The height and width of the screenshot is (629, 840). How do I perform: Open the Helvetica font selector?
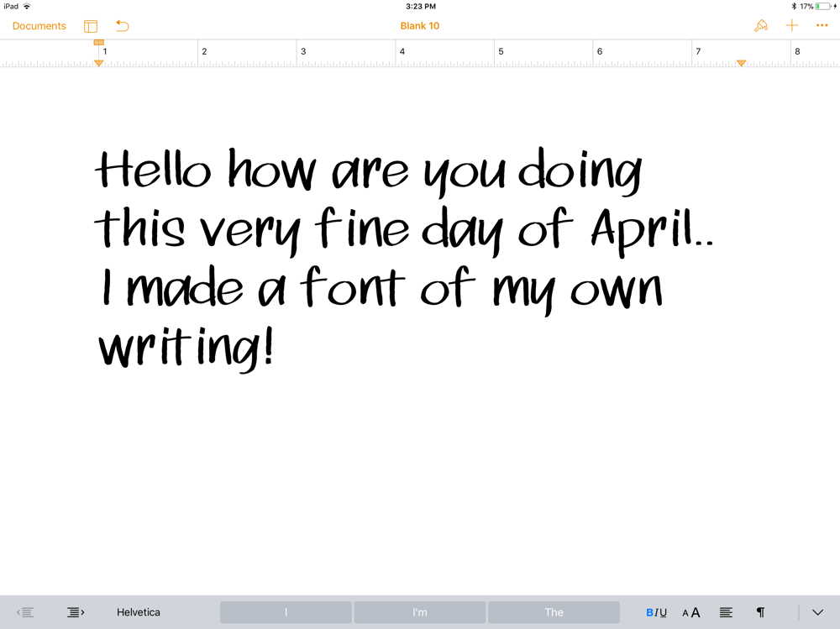click(138, 612)
